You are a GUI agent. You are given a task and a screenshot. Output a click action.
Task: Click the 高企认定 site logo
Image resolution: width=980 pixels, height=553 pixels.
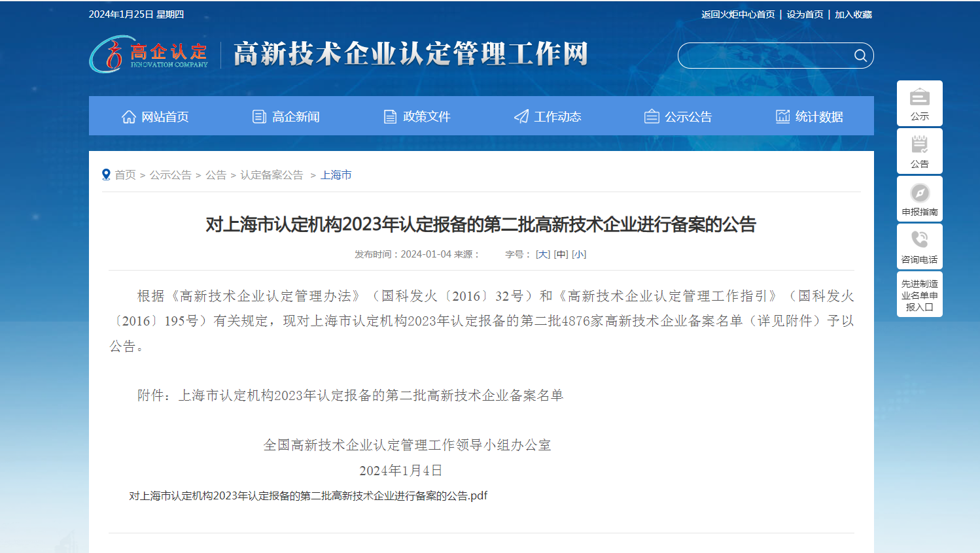coord(149,54)
